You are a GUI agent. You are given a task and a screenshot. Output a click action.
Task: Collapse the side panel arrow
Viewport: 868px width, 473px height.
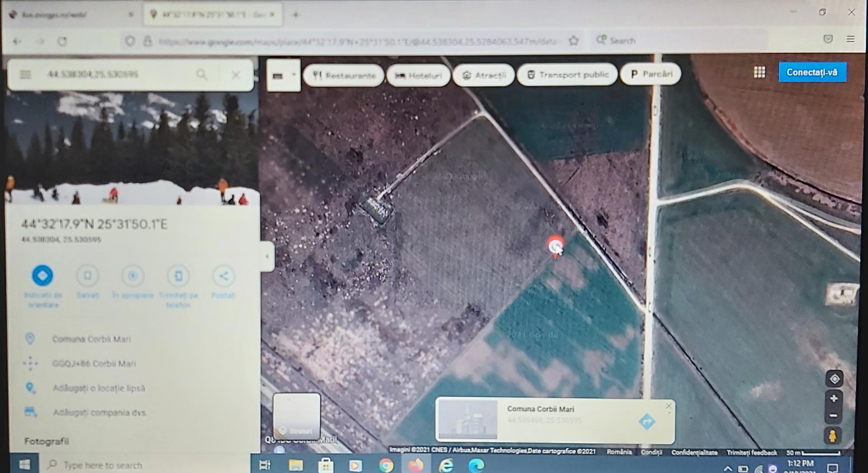point(267,256)
